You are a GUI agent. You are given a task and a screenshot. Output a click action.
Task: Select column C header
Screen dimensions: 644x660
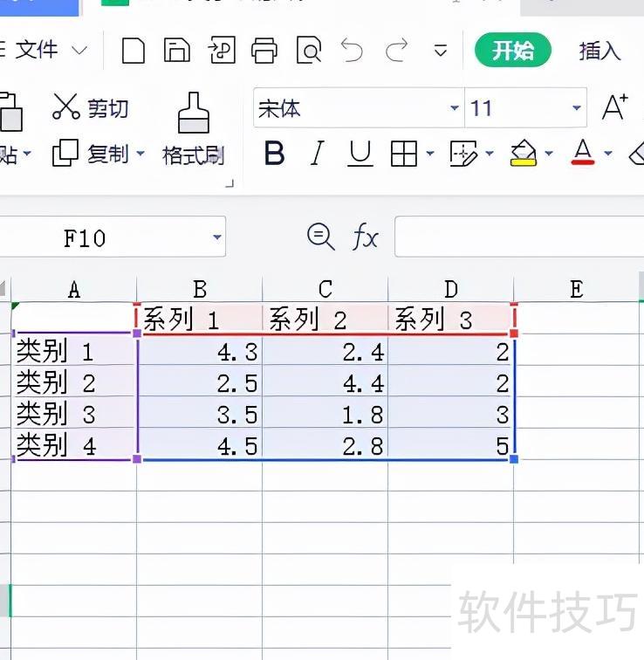(x=325, y=289)
